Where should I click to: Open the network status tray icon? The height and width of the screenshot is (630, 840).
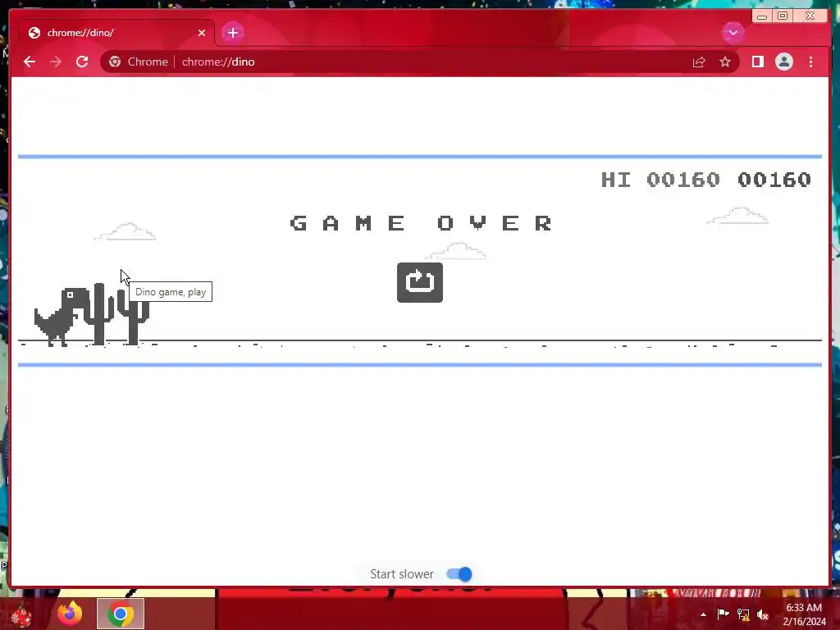pos(743,614)
